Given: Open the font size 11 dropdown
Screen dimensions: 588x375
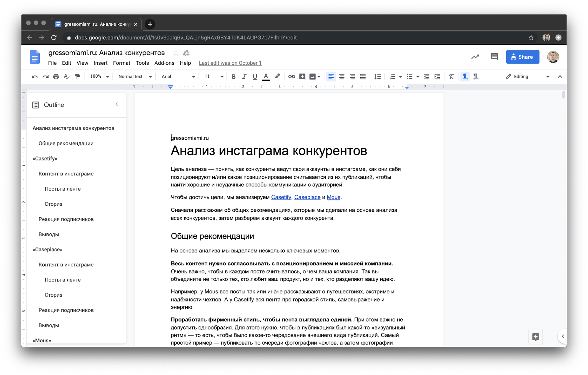Looking at the screenshot, I should tap(214, 77).
